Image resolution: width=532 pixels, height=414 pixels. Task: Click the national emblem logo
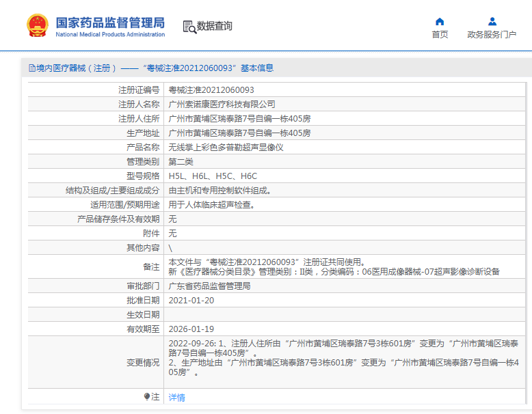[x=38, y=25]
